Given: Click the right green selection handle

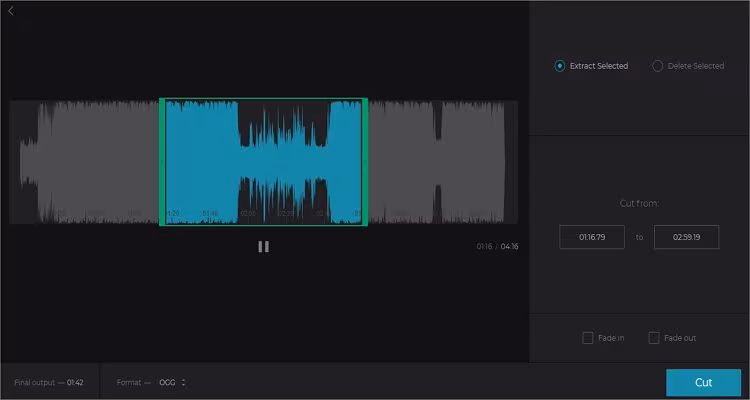Looking at the screenshot, I should 365,162.
